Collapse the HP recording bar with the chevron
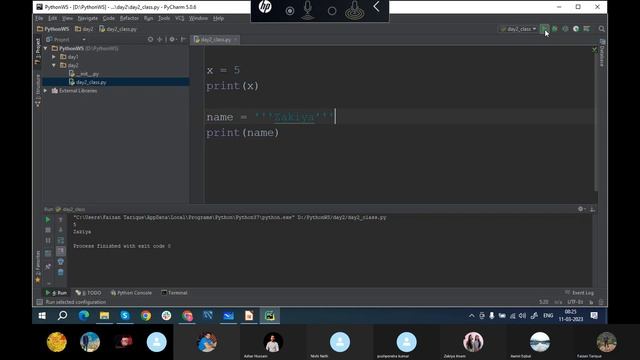This screenshot has width=640, height=360. pos(376,7)
